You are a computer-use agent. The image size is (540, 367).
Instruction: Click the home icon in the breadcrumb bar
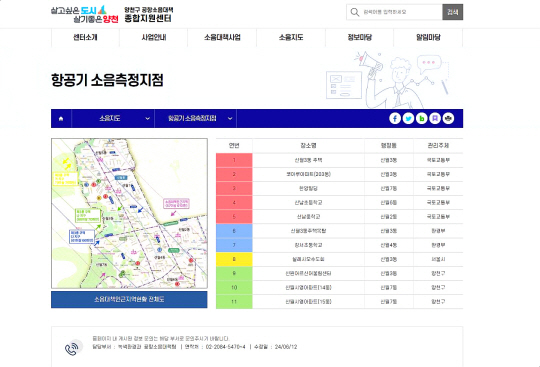pyautogui.click(x=61, y=118)
